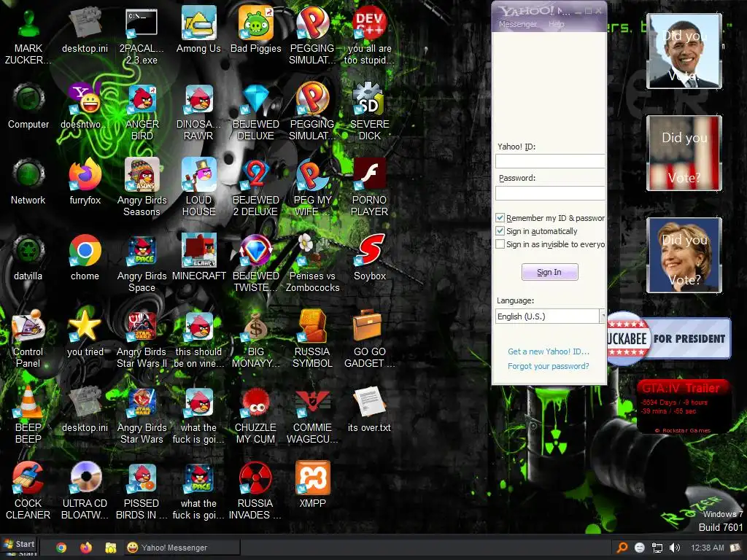Click the GTA:IV Trailer countdown gadget
The image size is (747, 560).
coord(683,406)
